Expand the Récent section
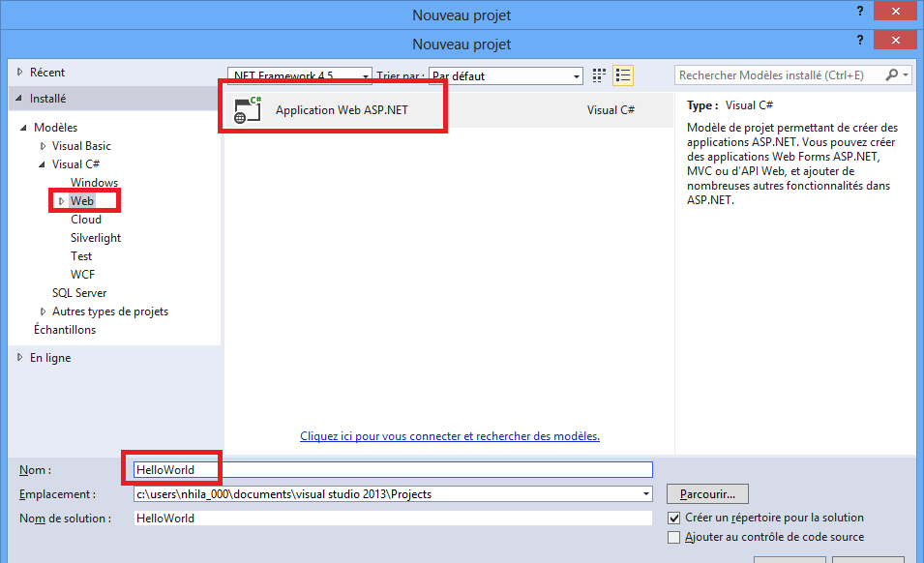Image resolution: width=924 pixels, height=563 pixels. (20, 72)
